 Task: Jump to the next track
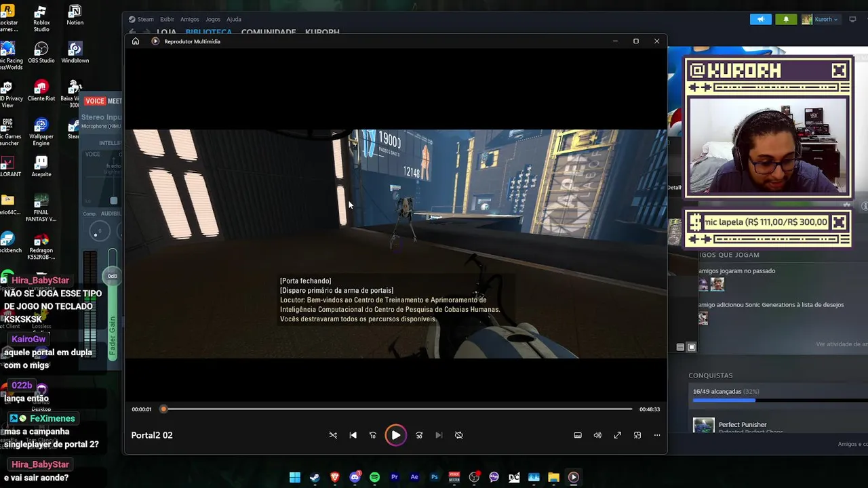coord(439,435)
